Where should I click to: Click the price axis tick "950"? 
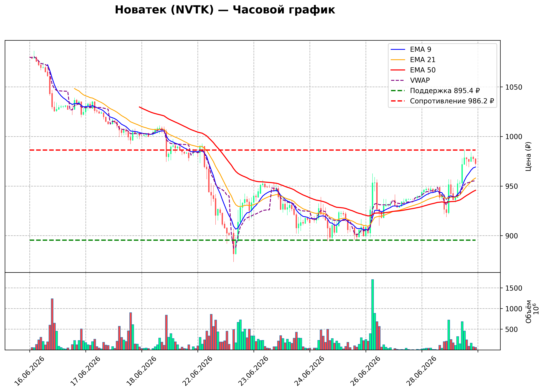pos(511,186)
